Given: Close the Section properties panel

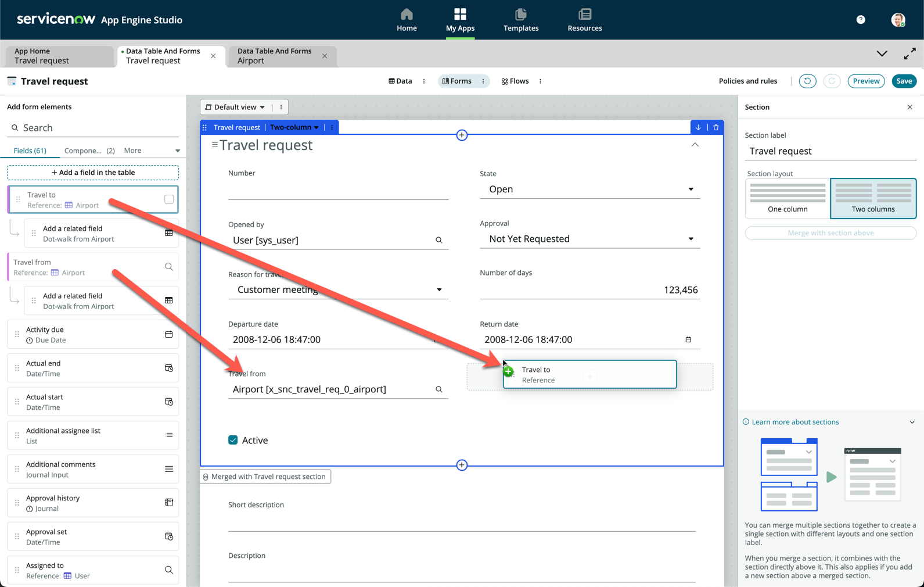Looking at the screenshot, I should coord(909,107).
